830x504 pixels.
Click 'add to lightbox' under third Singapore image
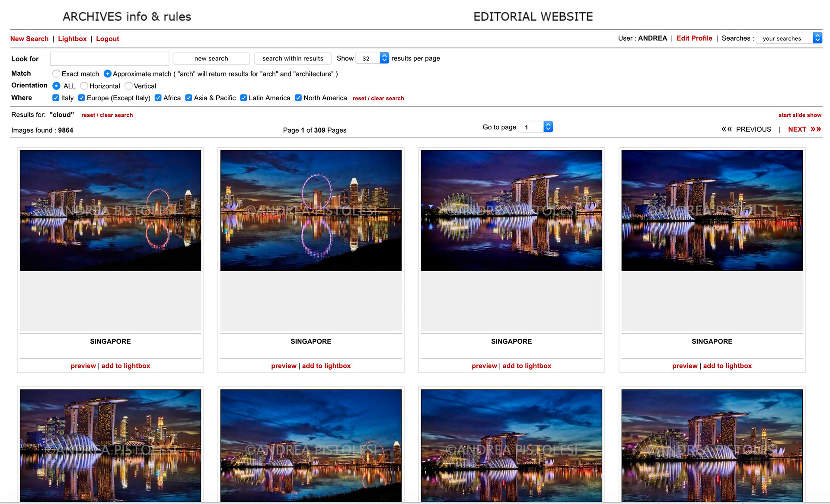pos(527,366)
